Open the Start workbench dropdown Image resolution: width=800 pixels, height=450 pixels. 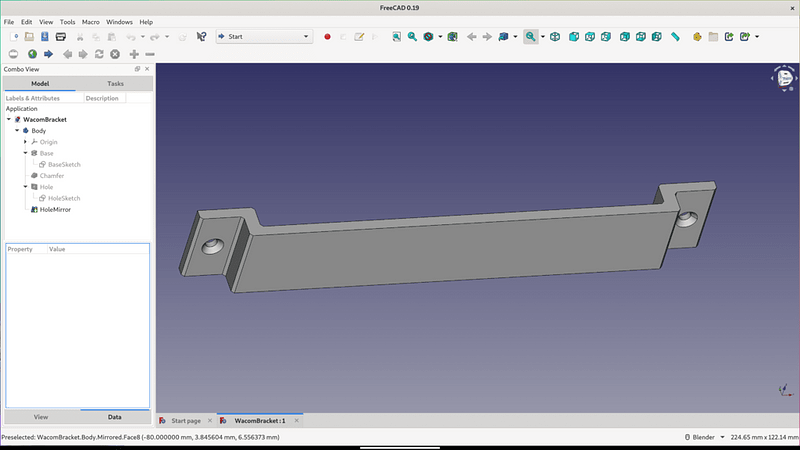point(264,37)
